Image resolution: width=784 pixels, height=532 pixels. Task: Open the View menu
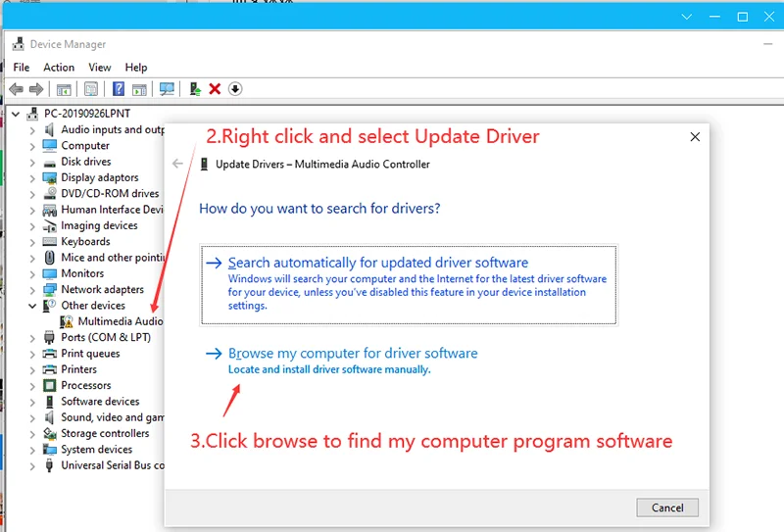click(100, 68)
